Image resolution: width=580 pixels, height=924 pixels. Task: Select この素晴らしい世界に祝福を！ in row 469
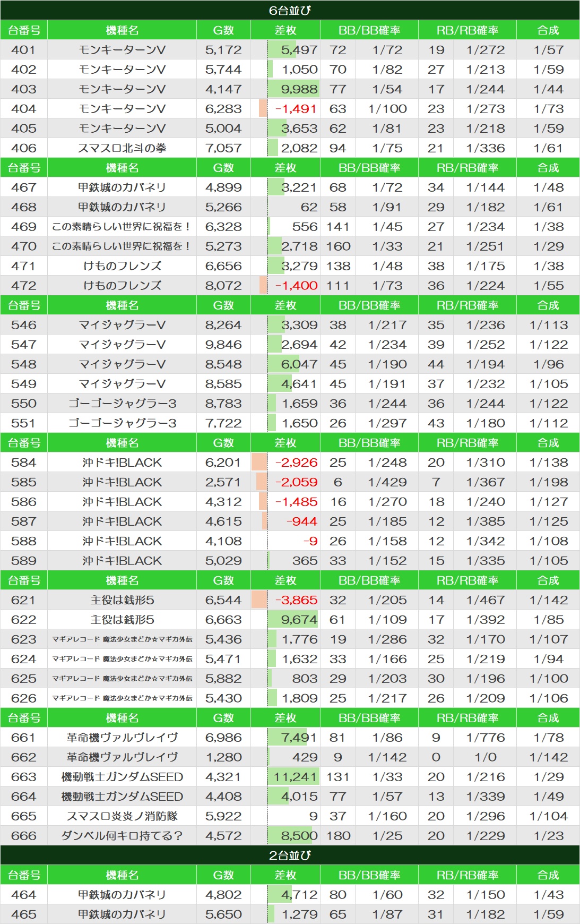pyautogui.click(x=122, y=227)
